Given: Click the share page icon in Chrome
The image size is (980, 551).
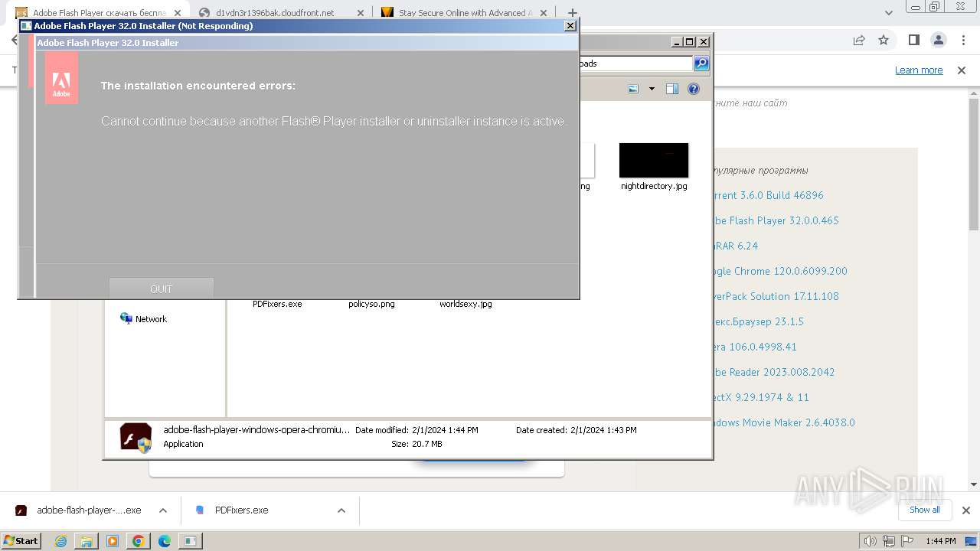Looking at the screenshot, I should [x=859, y=40].
